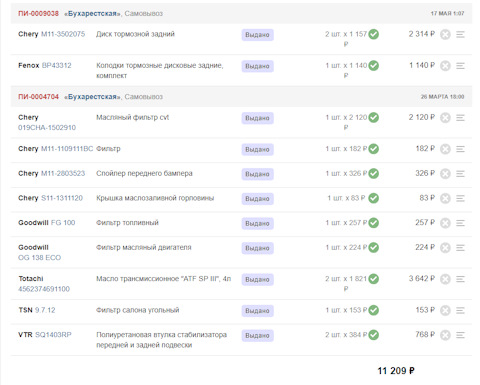480x385 pixels.
Task: Click green check mark in Totachi масло row
Action: pos(374,279)
